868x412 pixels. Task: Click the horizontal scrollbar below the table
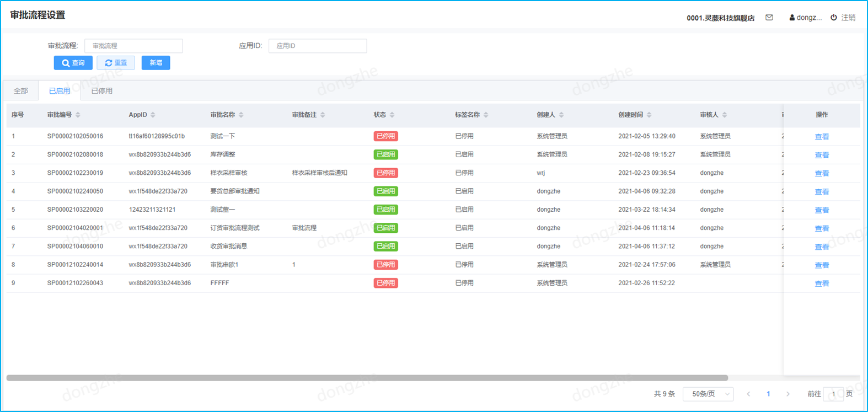[x=367, y=378]
